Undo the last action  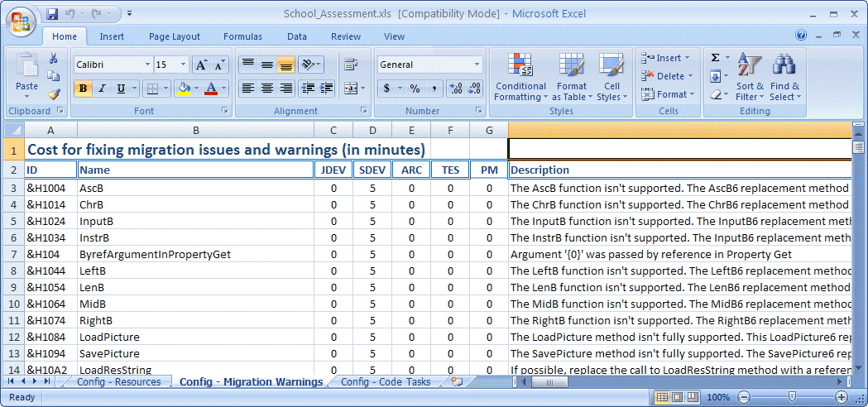70,13
